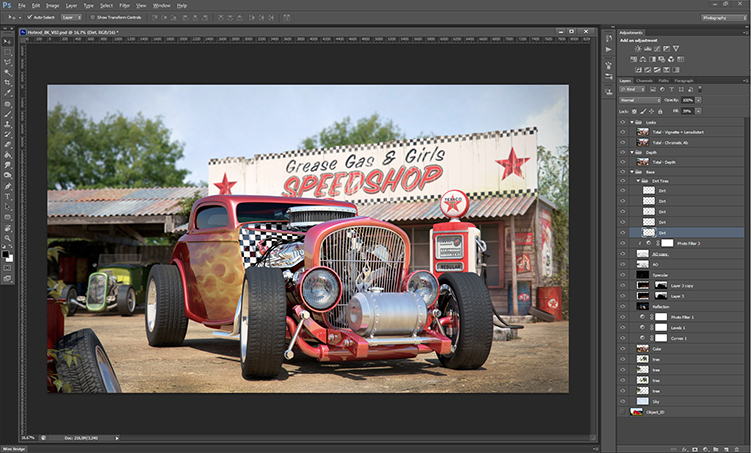Click the Opacity value field
This screenshot has width=751, height=453.
[x=688, y=100]
